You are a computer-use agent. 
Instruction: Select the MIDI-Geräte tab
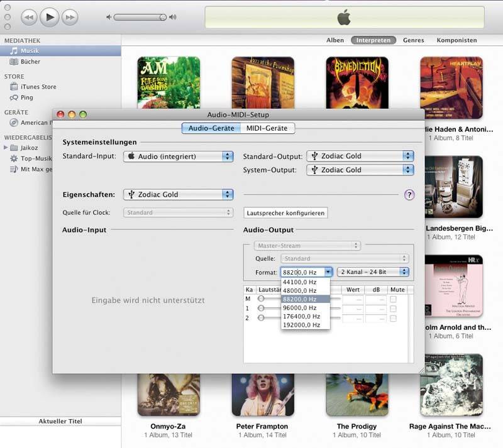point(267,128)
